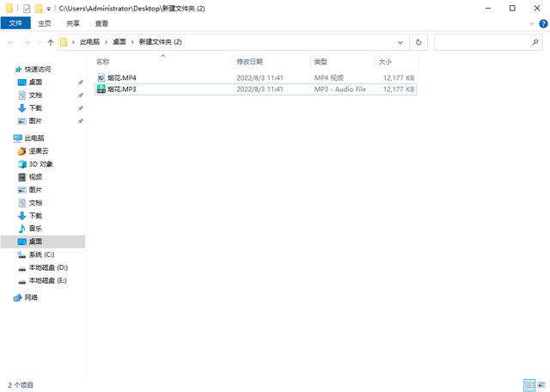
Task: Switch to the 查看 ribbon tab
Action: click(x=101, y=23)
